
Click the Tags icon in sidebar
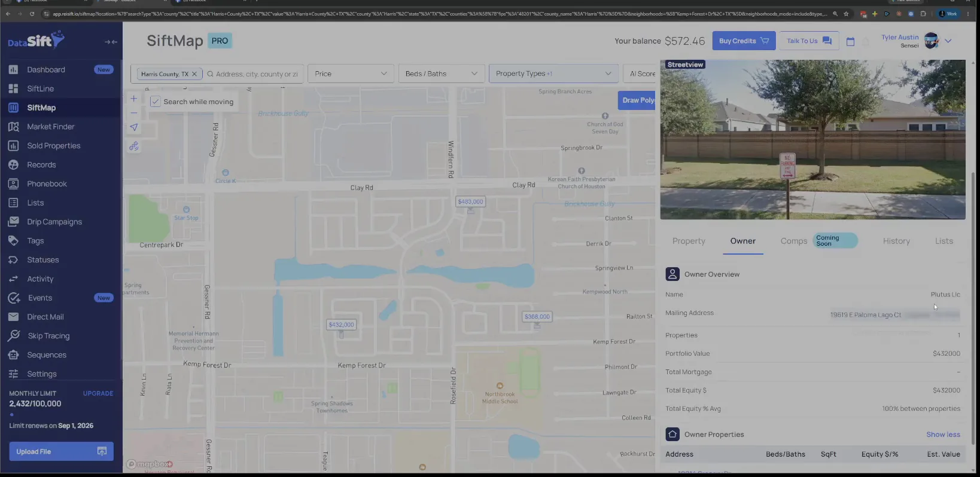(13, 241)
